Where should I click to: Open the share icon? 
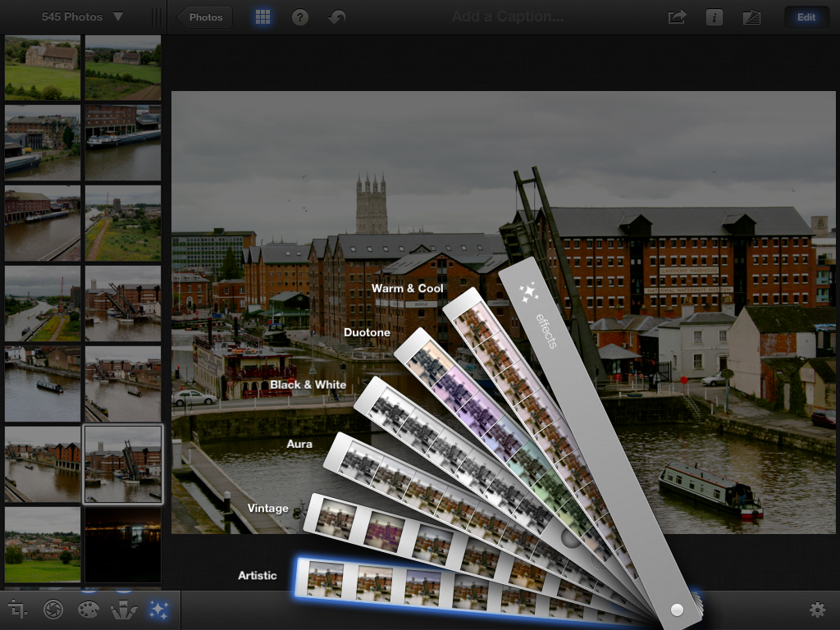677,17
